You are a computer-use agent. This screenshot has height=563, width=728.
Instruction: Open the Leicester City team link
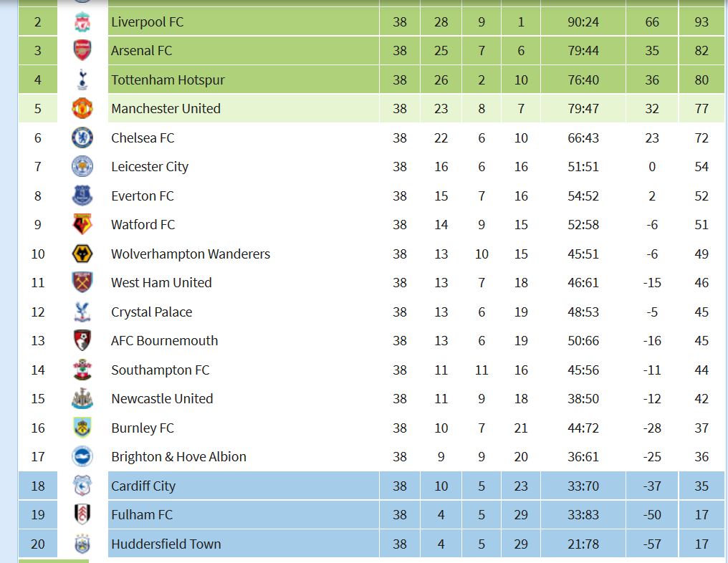pos(150,167)
